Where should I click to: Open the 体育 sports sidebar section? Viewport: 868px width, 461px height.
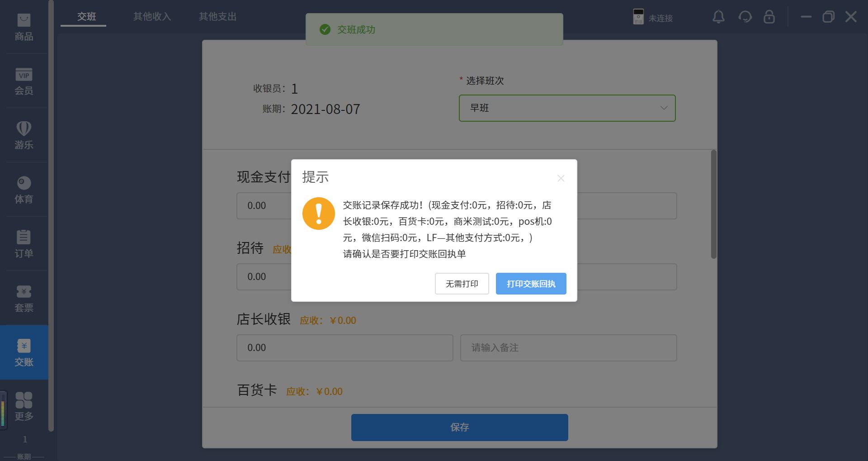[x=24, y=190]
